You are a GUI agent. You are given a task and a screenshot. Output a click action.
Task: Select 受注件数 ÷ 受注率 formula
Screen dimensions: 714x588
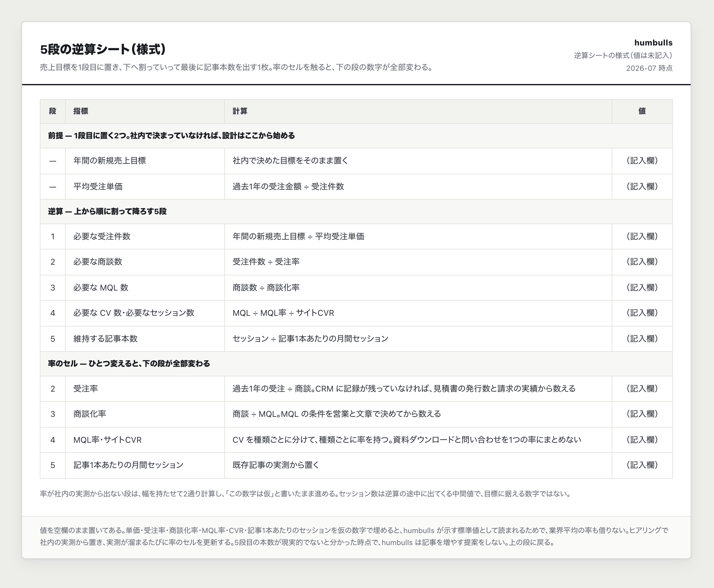418,262
